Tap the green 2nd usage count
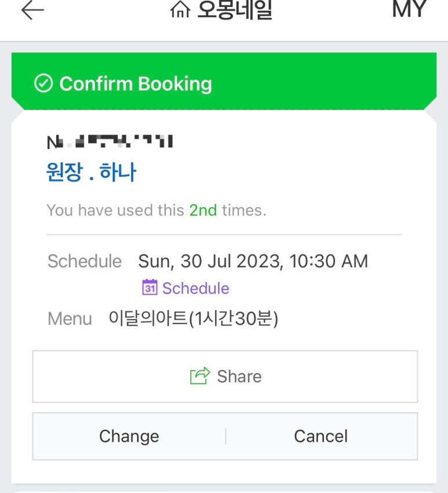Image resolution: width=448 pixels, height=493 pixels. (203, 210)
